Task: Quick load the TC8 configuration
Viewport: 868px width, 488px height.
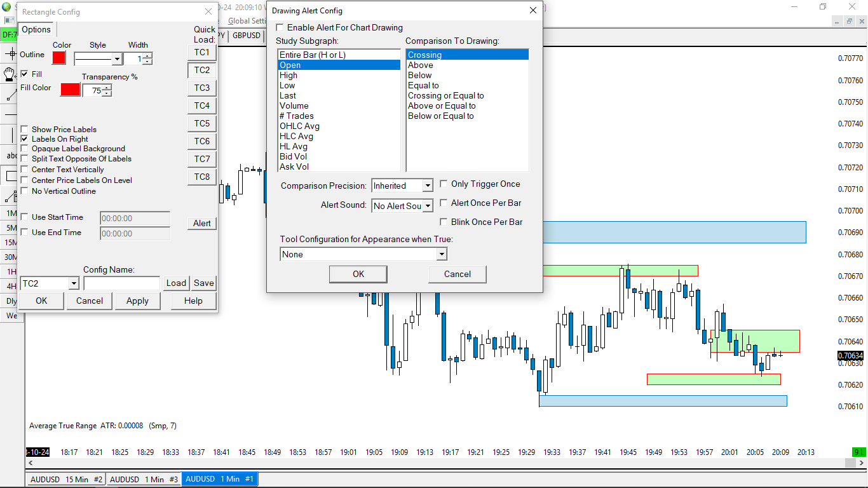Action: pyautogui.click(x=202, y=177)
